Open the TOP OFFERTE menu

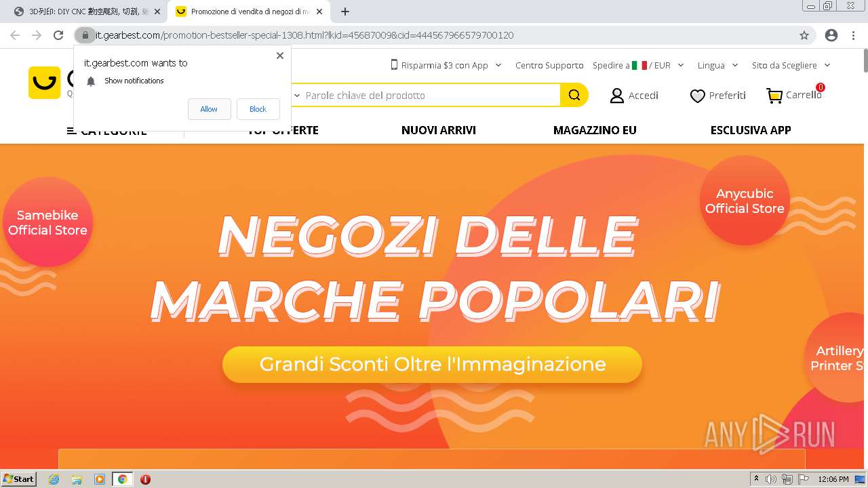coord(283,130)
